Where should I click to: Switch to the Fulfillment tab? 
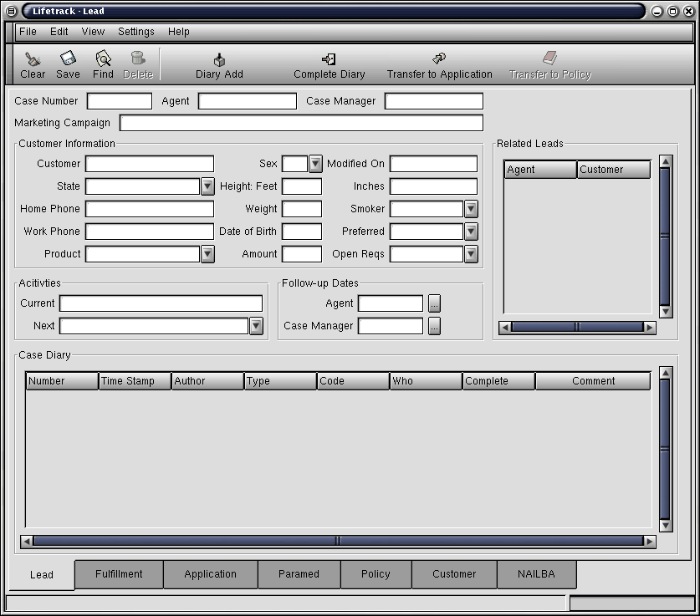click(119, 574)
